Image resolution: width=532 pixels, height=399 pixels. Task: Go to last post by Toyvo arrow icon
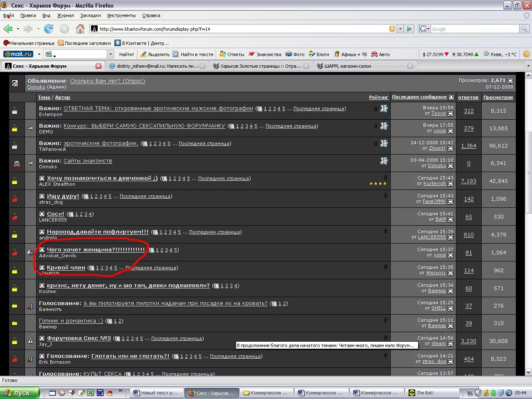point(451,113)
